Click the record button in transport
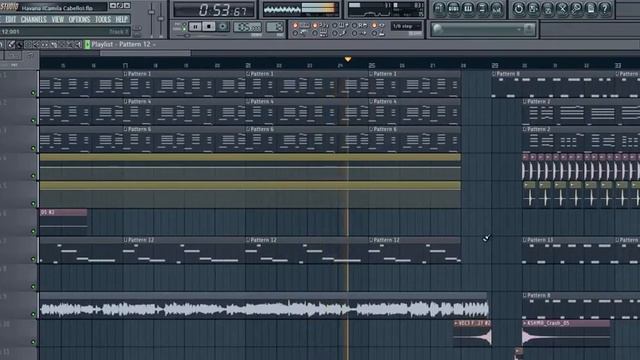Image resolution: width=640 pixels, height=360 pixels. click(x=223, y=27)
